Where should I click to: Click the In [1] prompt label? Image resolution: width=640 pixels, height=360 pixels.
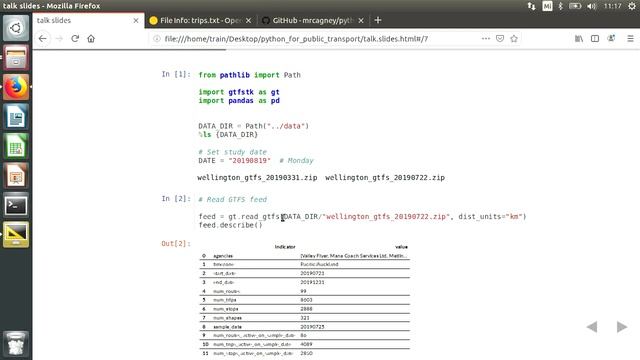click(176, 74)
